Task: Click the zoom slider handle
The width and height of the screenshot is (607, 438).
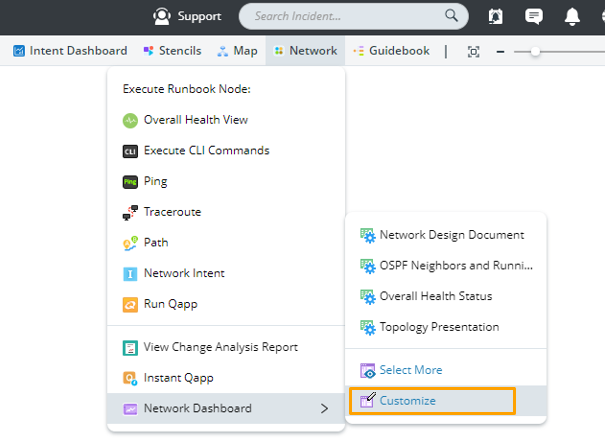Action: [536, 51]
